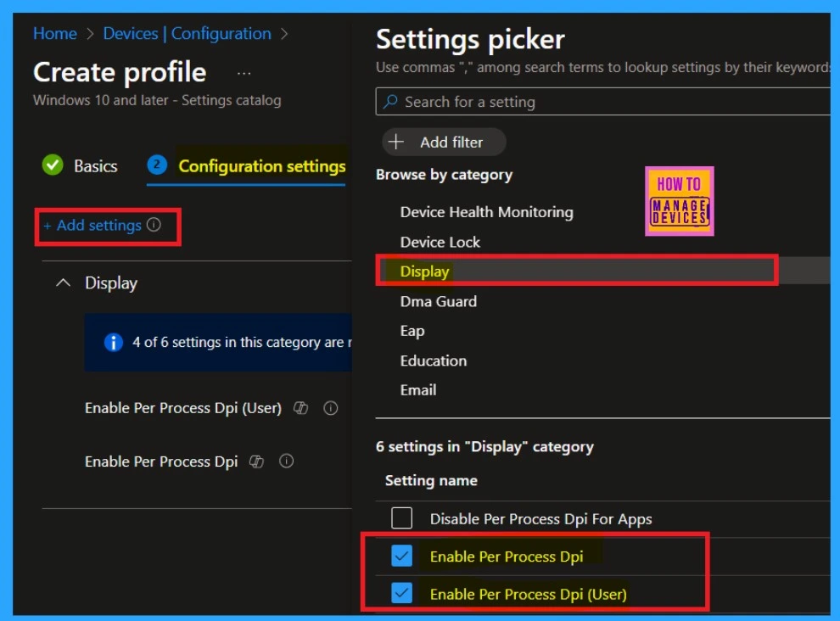
Task: Select the Display category
Action: click(x=602, y=271)
